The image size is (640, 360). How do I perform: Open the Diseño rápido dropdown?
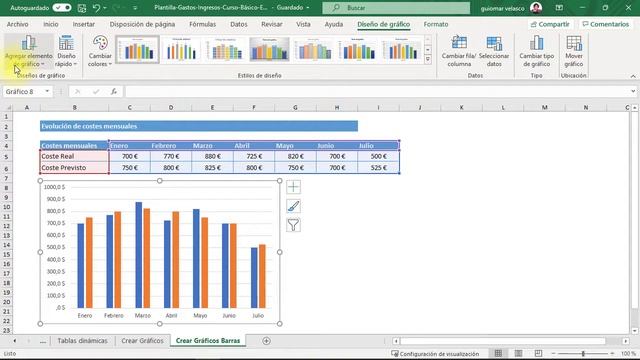coord(66,51)
